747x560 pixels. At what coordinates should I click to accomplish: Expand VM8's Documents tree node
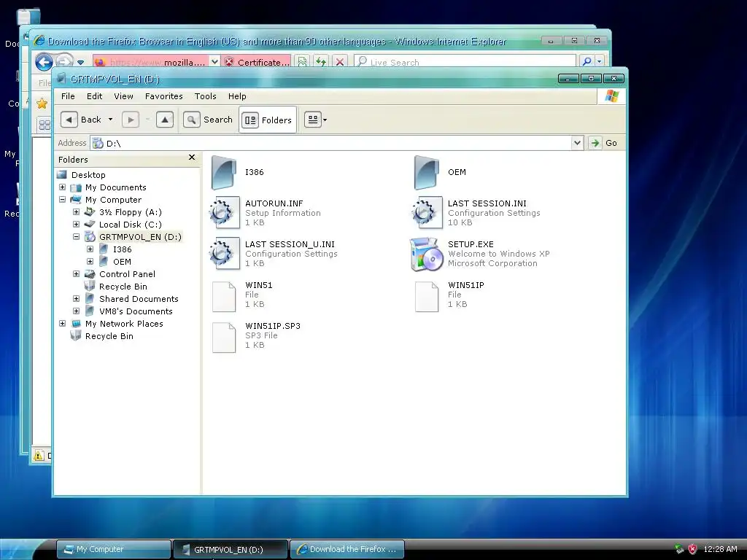coord(76,311)
